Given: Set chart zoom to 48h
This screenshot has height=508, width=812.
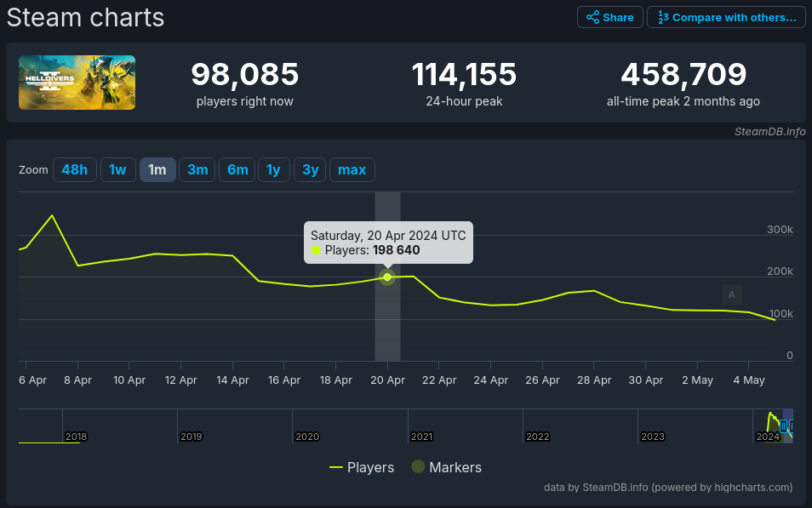Looking at the screenshot, I should pyautogui.click(x=75, y=170).
